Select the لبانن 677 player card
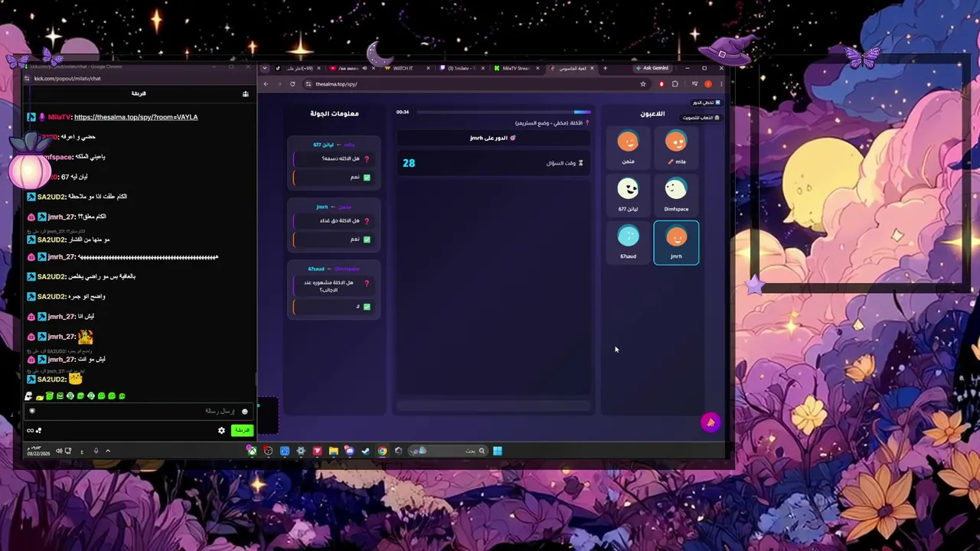Screen dimensions: 980x551 tap(628, 196)
